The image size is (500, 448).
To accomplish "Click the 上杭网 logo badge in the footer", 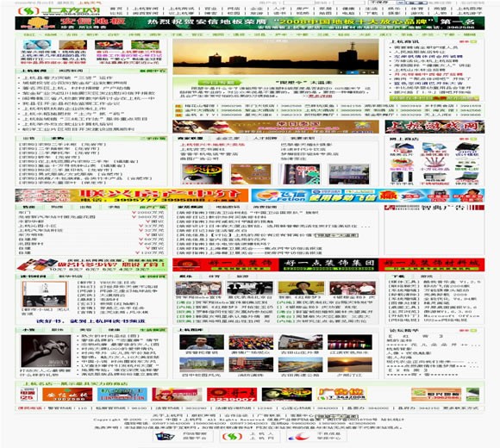I will [x=250, y=437].
